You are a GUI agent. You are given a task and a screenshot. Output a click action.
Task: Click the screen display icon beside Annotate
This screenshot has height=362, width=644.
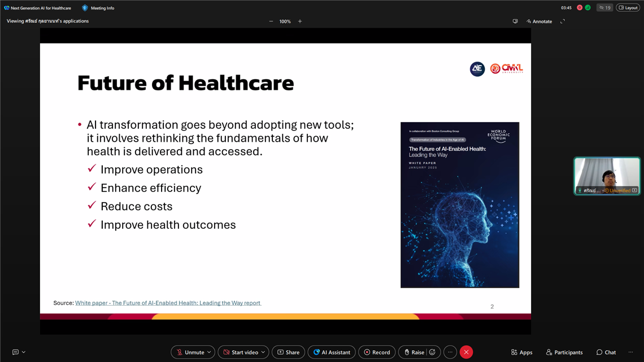tap(515, 21)
